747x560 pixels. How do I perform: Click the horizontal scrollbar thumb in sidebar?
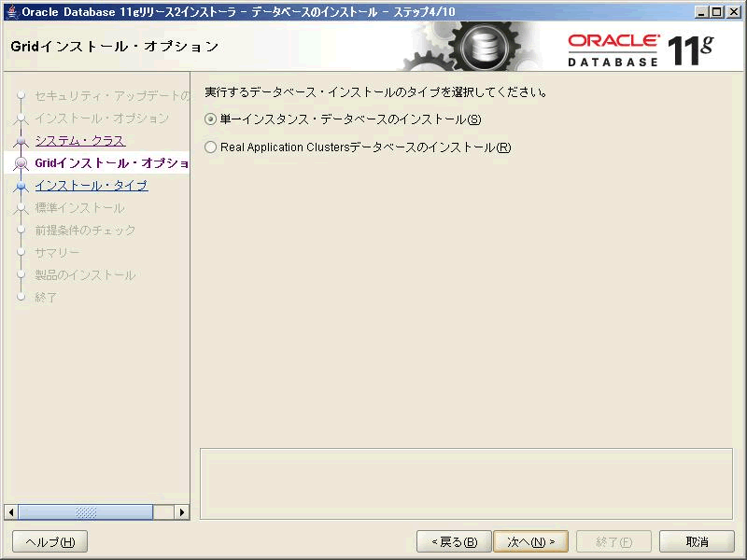pos(85,512)
